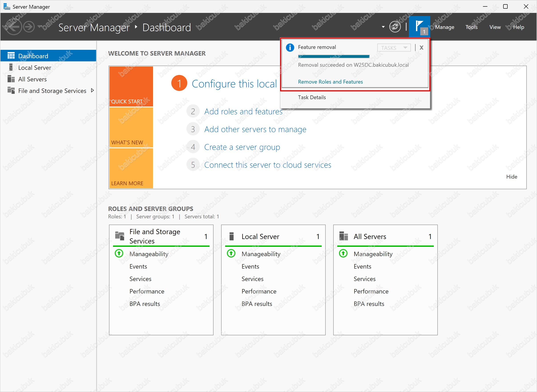
Task: Open File and Storage Services in sidebar
Action: pyautogui.click(x=48, y=91)
